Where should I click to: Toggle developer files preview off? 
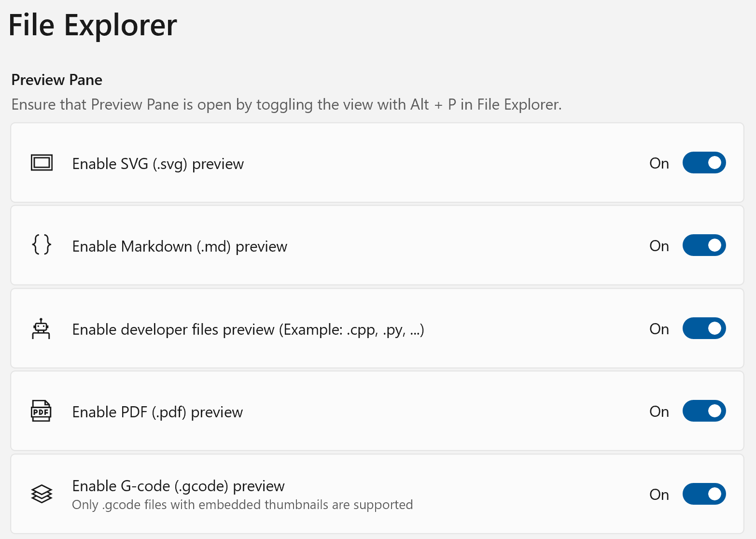(x=704, y=328)
